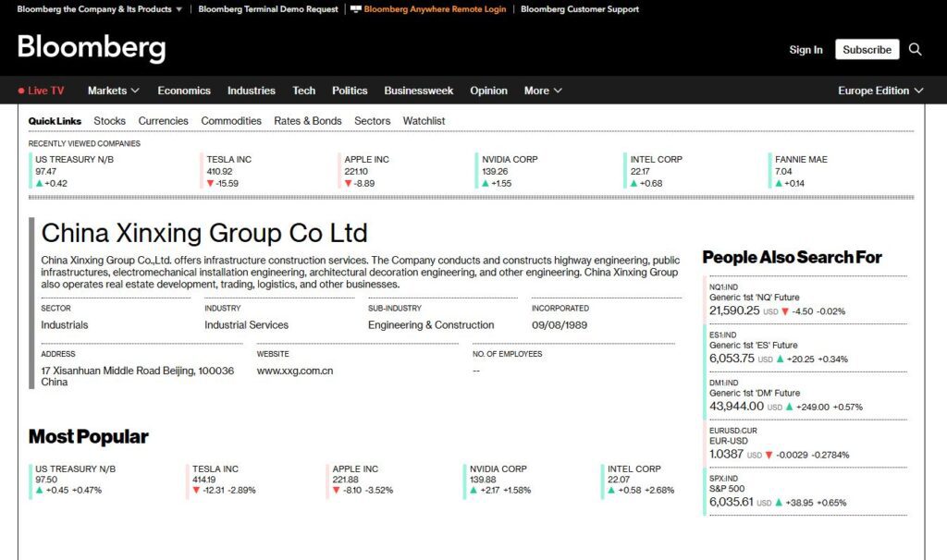Open TESLA INC in recently viewed companies
Screen dimensions: 947x560
coord(229,160)
